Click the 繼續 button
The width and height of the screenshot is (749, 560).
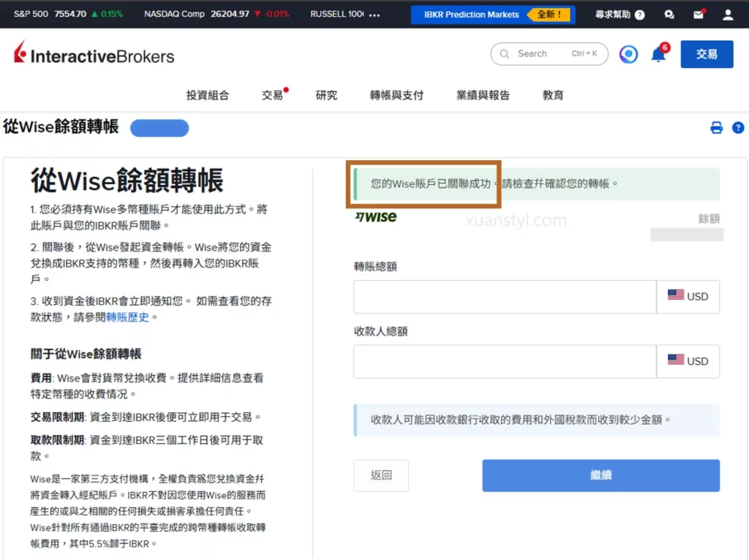pyautogui.click(x=601, y=475)
